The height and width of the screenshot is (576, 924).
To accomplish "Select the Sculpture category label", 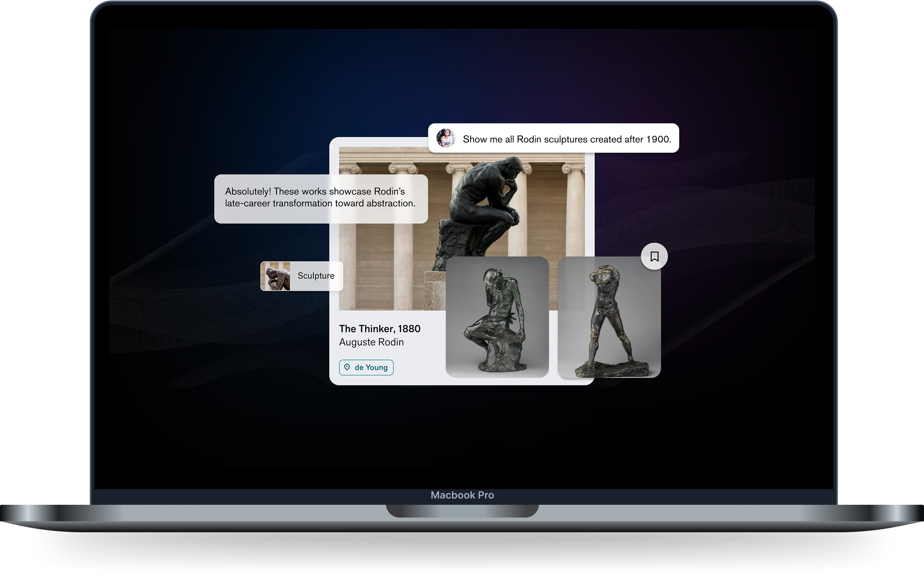I will click(x=316, y=276).
